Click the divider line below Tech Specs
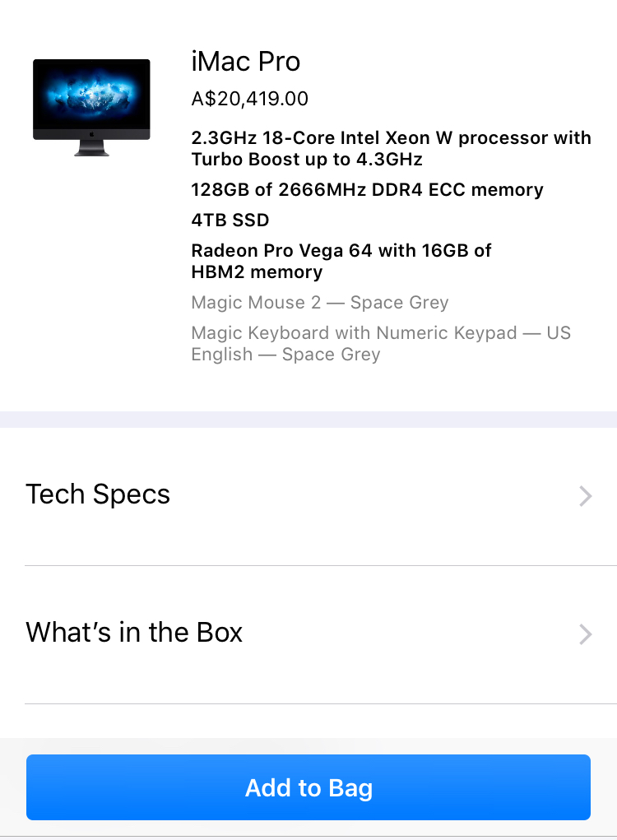Screen dimensions: 617x840 tap(321, 565)
